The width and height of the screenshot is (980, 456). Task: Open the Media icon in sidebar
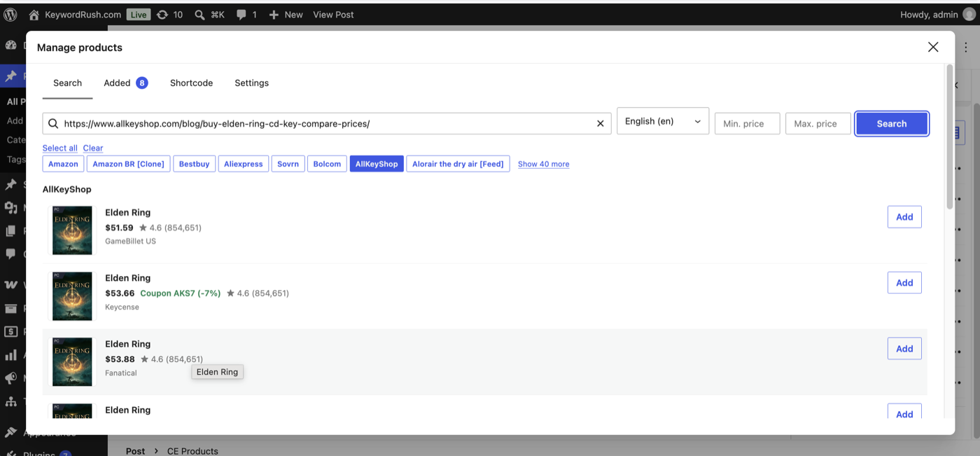tap(10, 207)
